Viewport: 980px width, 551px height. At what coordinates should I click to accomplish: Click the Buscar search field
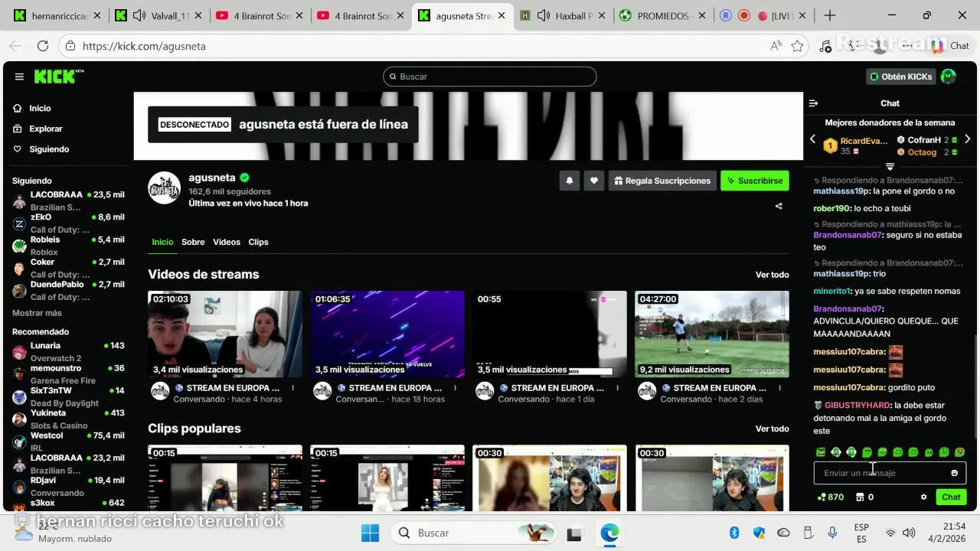pos(490,77)
